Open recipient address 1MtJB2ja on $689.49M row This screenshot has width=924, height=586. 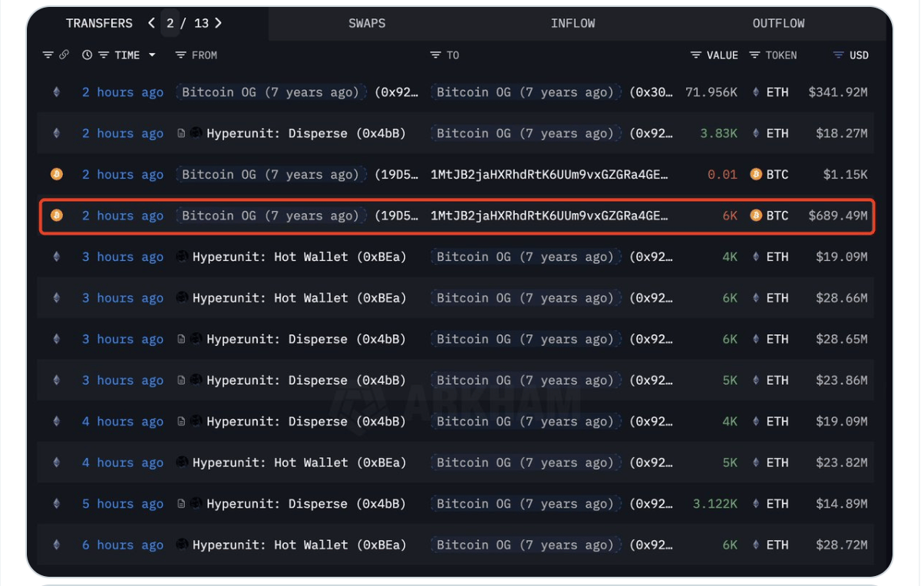pos(549,216)
